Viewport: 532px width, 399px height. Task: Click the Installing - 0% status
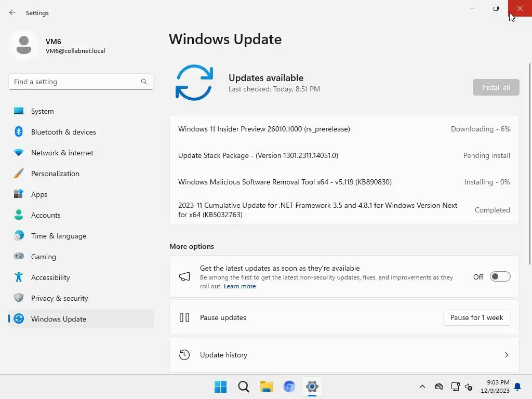click(x=487, y=182)
